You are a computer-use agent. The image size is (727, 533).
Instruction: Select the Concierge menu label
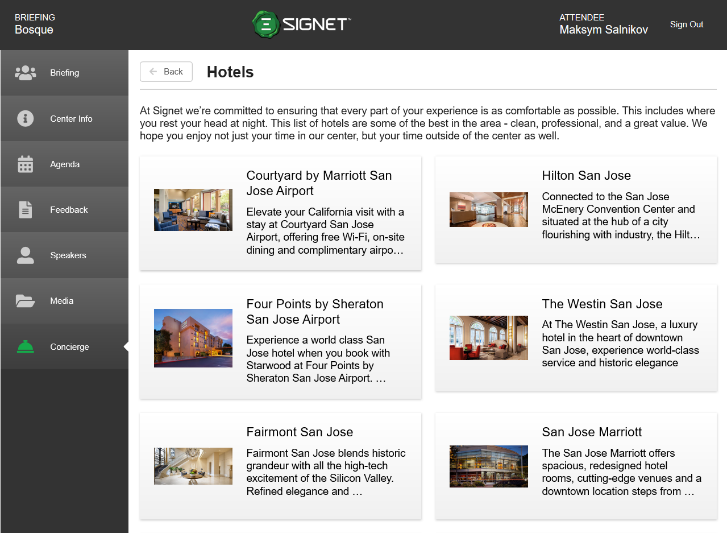tap(70, 347)
